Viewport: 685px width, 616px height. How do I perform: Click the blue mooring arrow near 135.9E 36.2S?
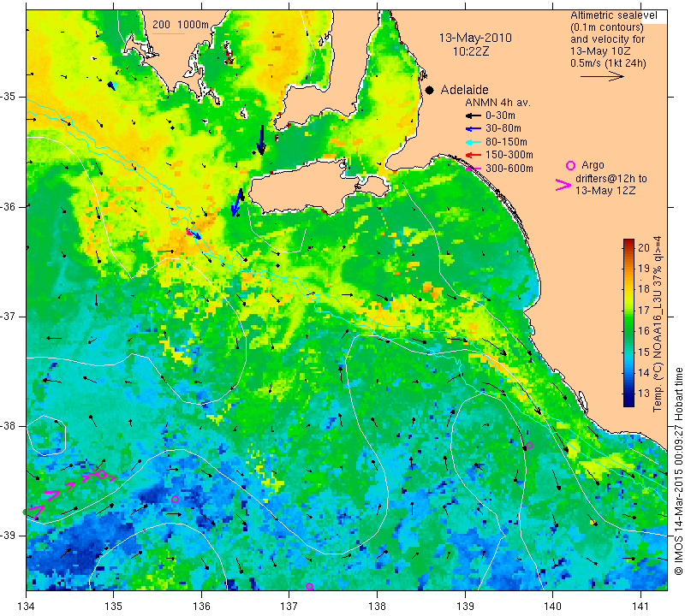click(x=194, y=234)
